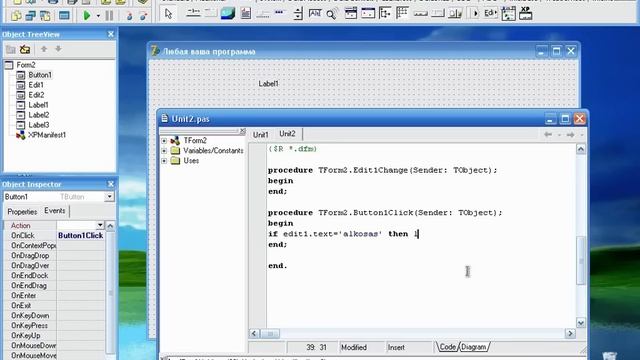The image size is (640, 360).
Task: Click code editor scroll right arrow
Action: click(570, 334)
